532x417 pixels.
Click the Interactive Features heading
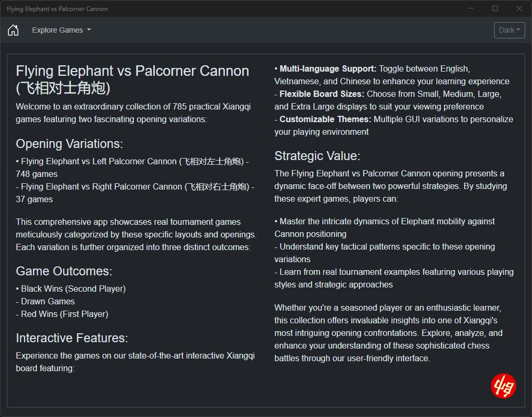[72, 337]
